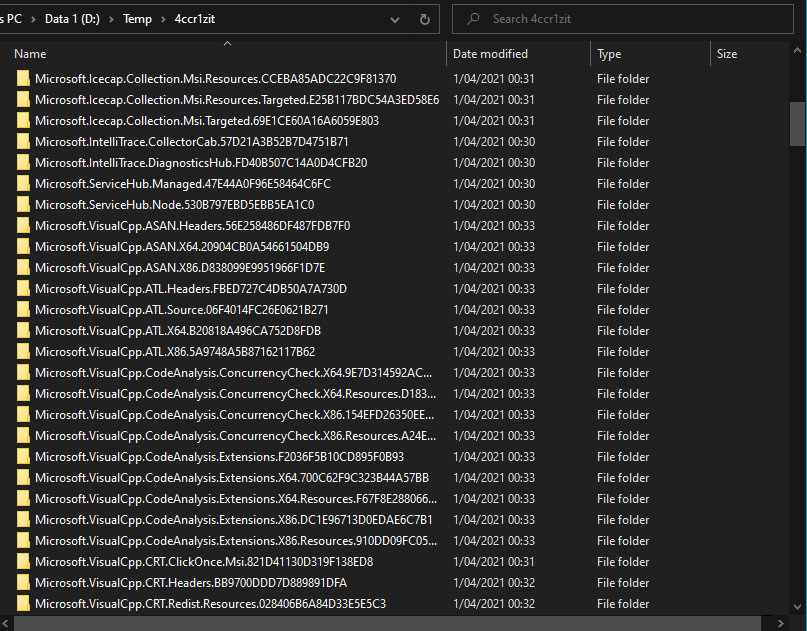The width and height of the screenshot is (807, 631).
Task: Click folder icon of ServiceHub.Managed row
Action: [x=23, y=183]
